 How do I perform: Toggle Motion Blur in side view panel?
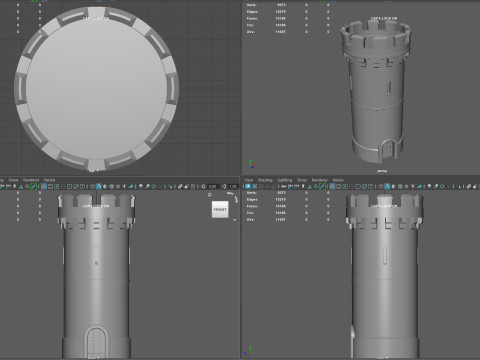pyautogui.click(x=436, y=187)
